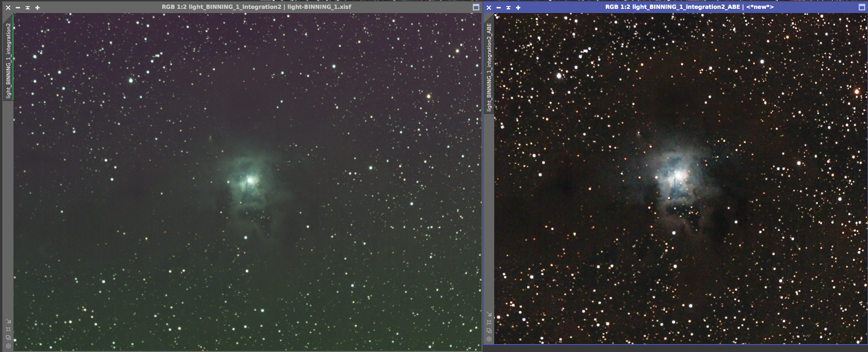Viewport: 868px width, 352px height.
Task: Click diagonal arrow icon in left window's sidebar
Action: click(x=8, y=321)
